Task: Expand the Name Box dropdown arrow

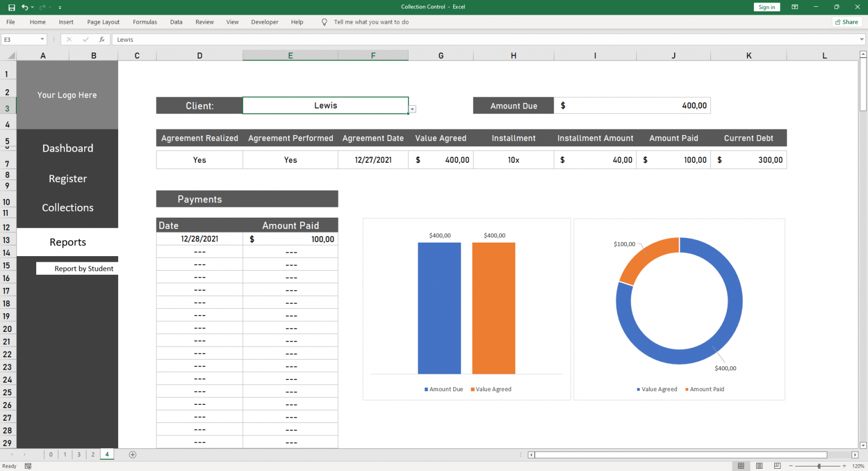Action: [x=42, y=40]
